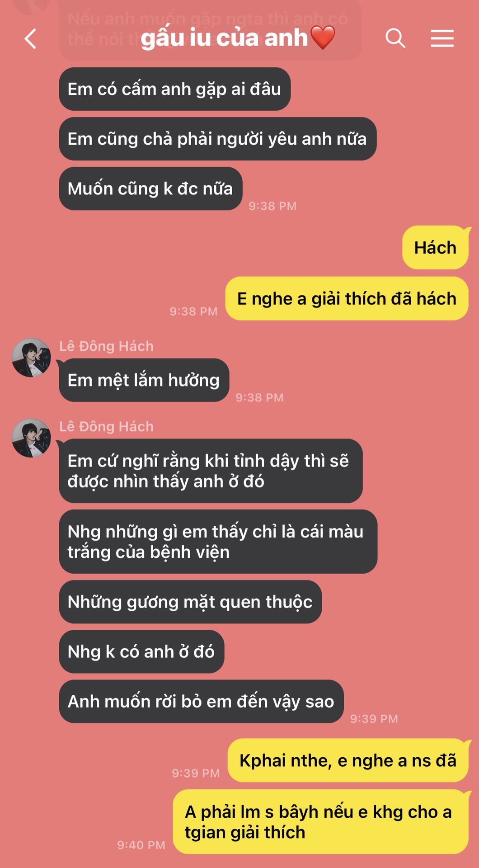Open the hamburger menu icon

pyautogui.click(x=442, y=38)
